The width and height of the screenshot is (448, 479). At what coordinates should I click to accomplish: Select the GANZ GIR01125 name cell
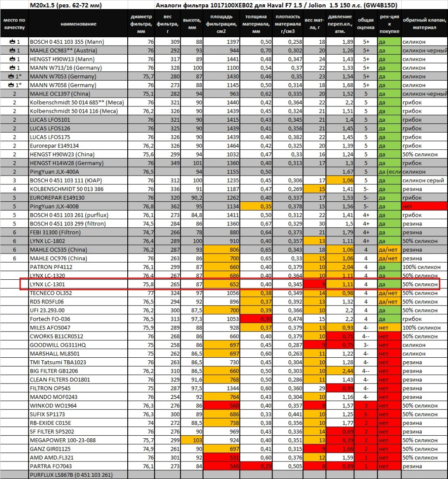click(78, 449)
